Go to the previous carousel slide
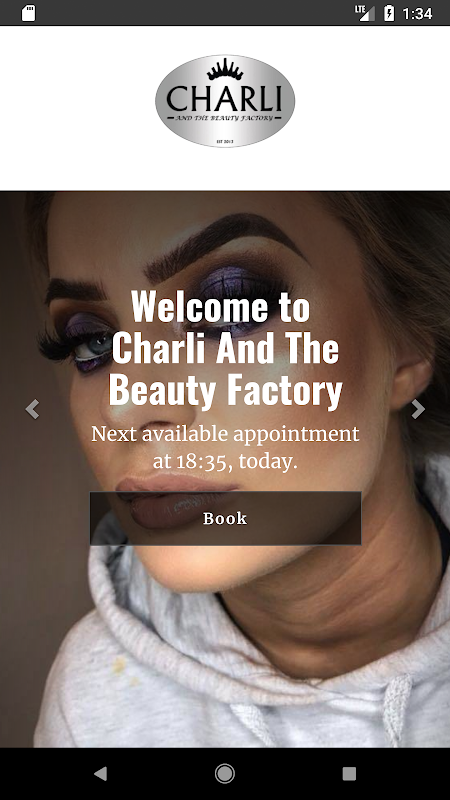Image resolution: width=450 pixels, height=800 pixels. pyautogui.click(x=32, y=409)
